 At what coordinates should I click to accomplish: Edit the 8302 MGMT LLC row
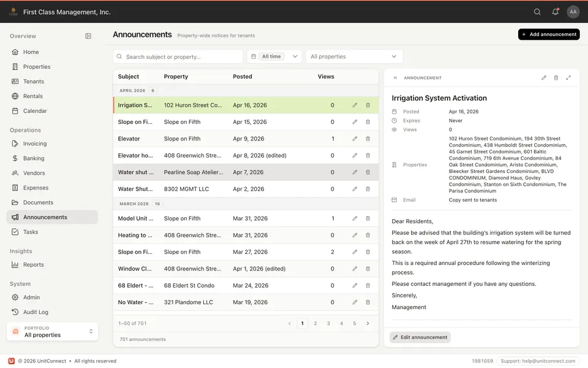click(355, 189)
